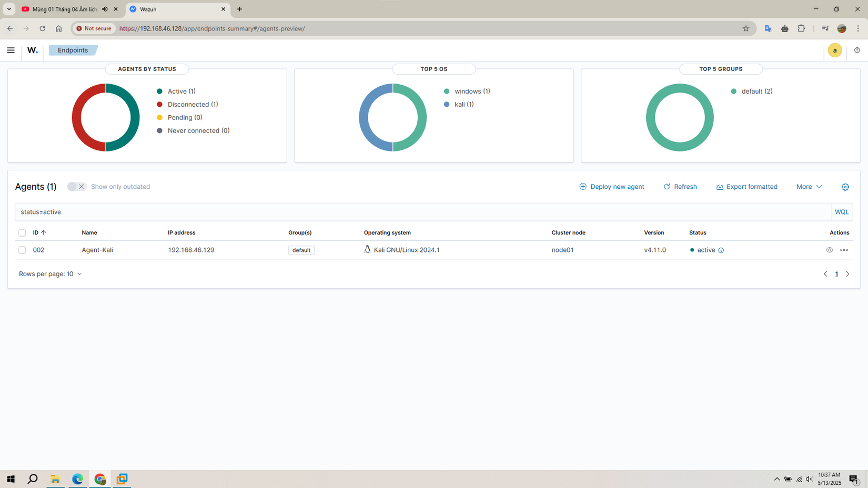This screenshot has height=488, width=868.
Task: Open a new browser tab
Action: coord(240,9)
